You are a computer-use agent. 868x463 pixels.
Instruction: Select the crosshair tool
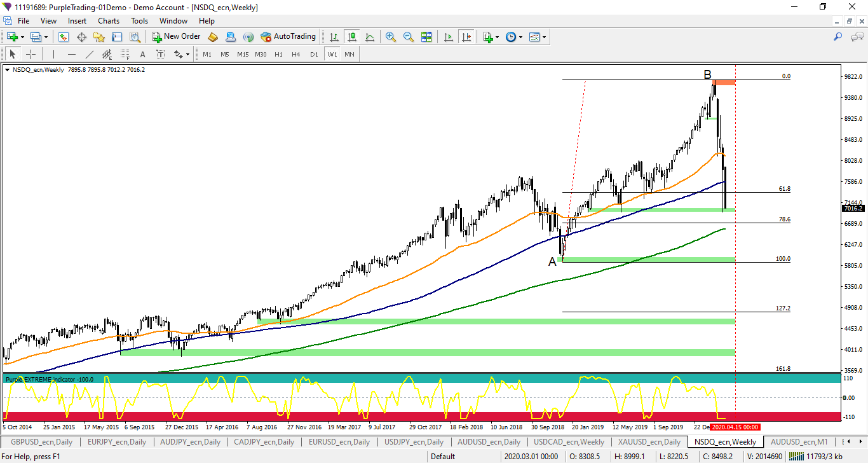coord(31,54)
